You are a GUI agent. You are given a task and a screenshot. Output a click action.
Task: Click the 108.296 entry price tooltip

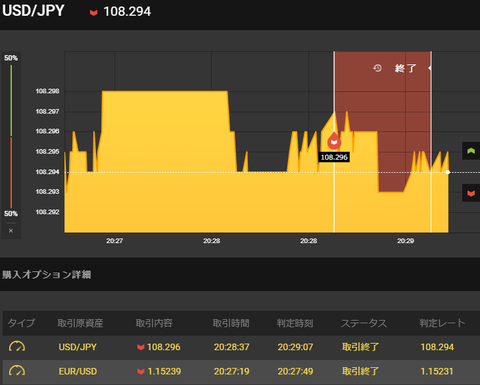pyautogui.click(x=334, y=157)
